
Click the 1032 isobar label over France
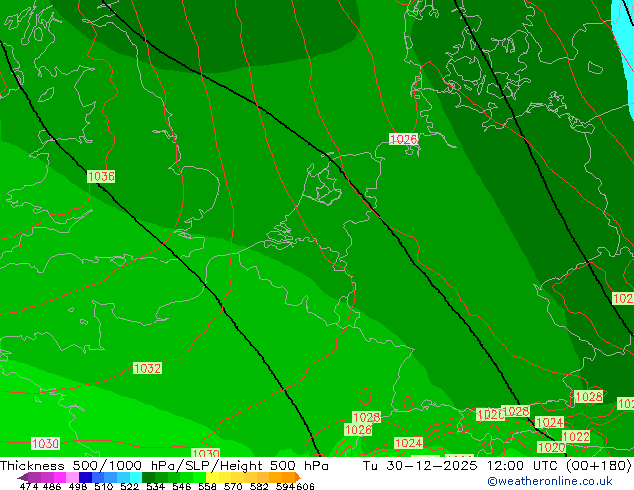pos(147,368)
